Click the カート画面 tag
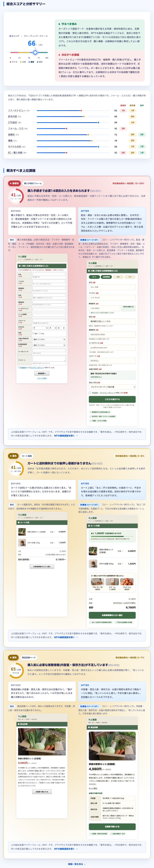The width and height of the screenshot is (154, 868). pos(27,456)
